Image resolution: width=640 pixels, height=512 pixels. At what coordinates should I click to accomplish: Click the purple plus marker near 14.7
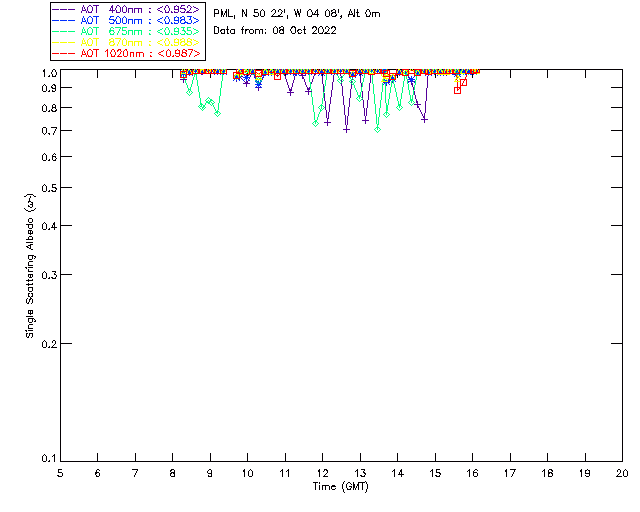coord(424,120)
